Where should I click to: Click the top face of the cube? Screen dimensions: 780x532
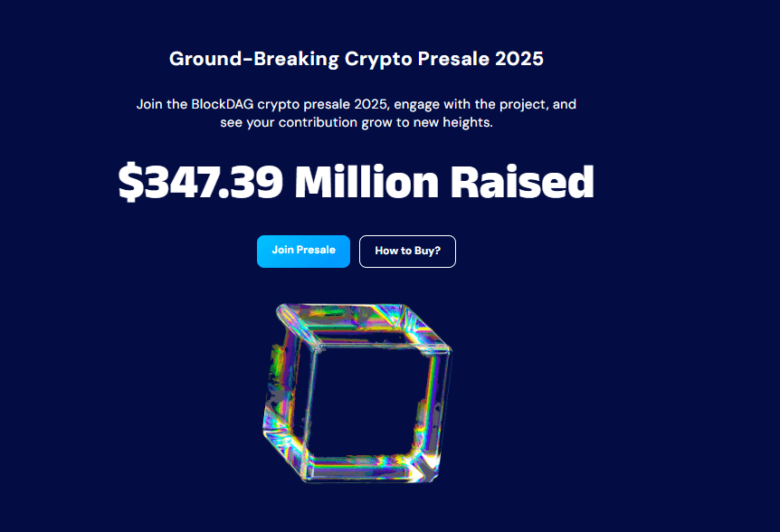[361, 323]
